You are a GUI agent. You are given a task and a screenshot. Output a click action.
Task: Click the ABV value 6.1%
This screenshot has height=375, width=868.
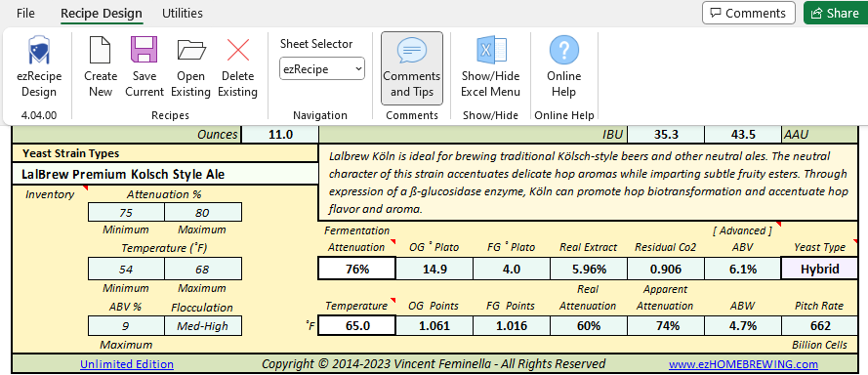click(x=742, y=269)
